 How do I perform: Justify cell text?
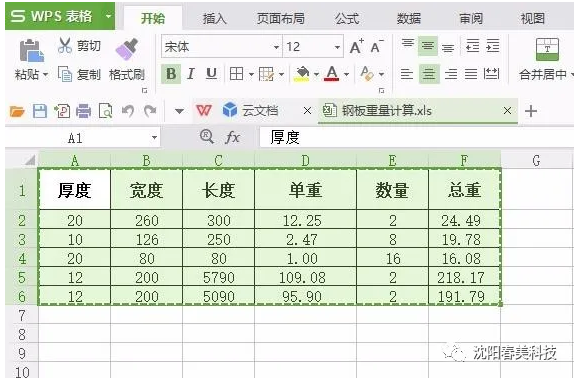point(471,74)
